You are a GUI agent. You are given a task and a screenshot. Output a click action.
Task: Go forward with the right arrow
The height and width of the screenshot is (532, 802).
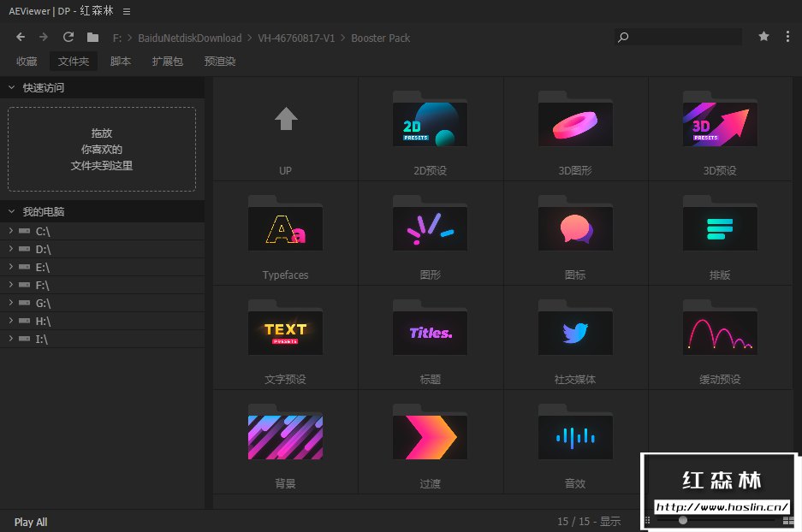(44, 37)
